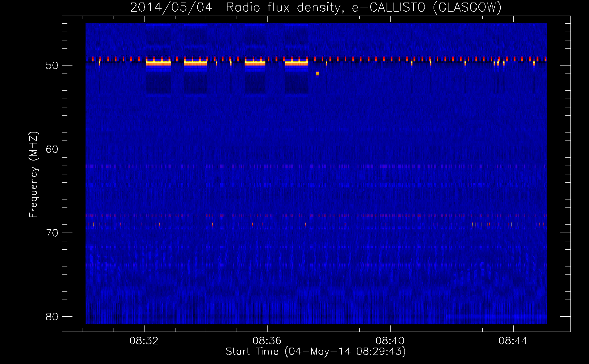Click the last bright burst band near 08:37

click(x=297, y=63)
